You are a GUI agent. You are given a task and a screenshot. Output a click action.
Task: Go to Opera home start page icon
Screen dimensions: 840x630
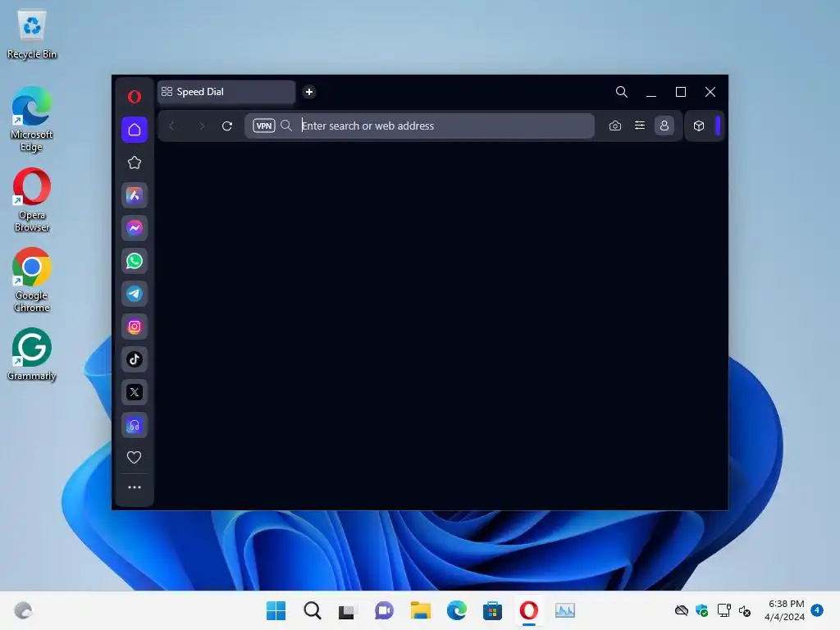(x=135, y=130)
